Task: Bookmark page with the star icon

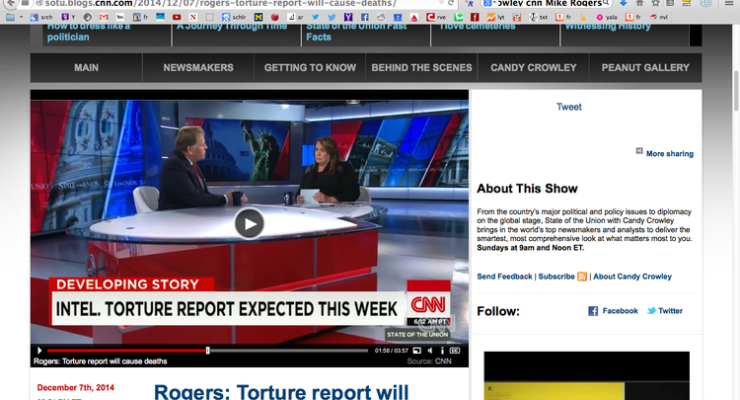Action: pyautogui.click(x=656, y=3)
